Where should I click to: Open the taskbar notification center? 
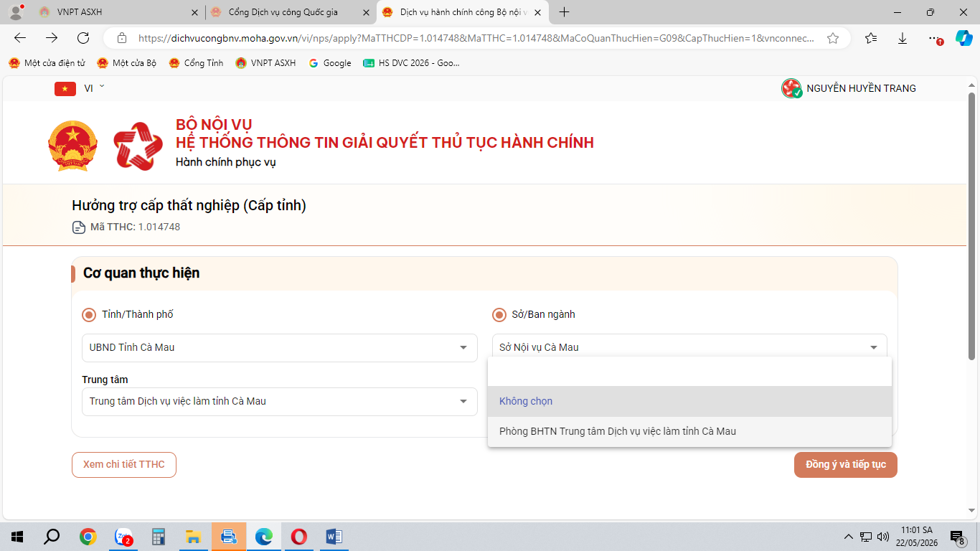coord(958,537)
